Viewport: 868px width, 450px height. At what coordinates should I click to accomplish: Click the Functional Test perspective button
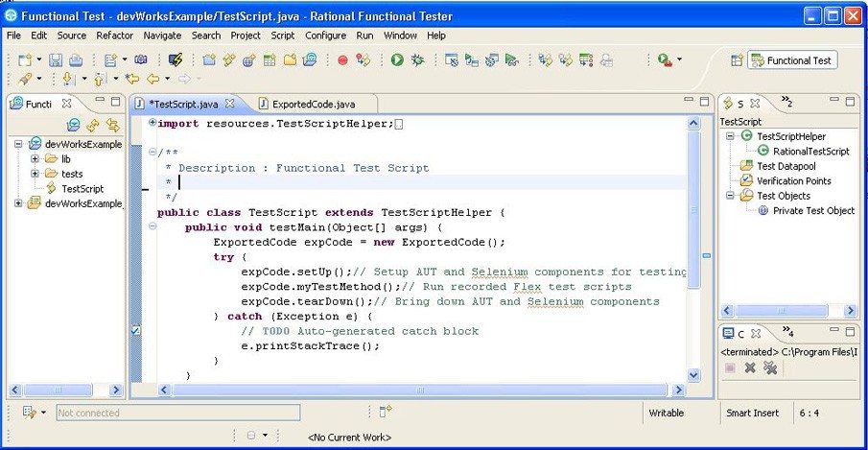pos(792,60)
